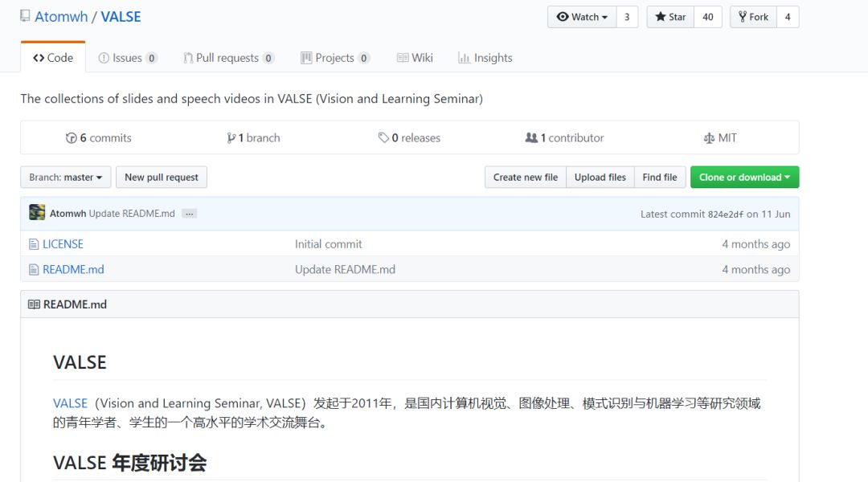
Task: Click the repository description text
Action: 252,99
